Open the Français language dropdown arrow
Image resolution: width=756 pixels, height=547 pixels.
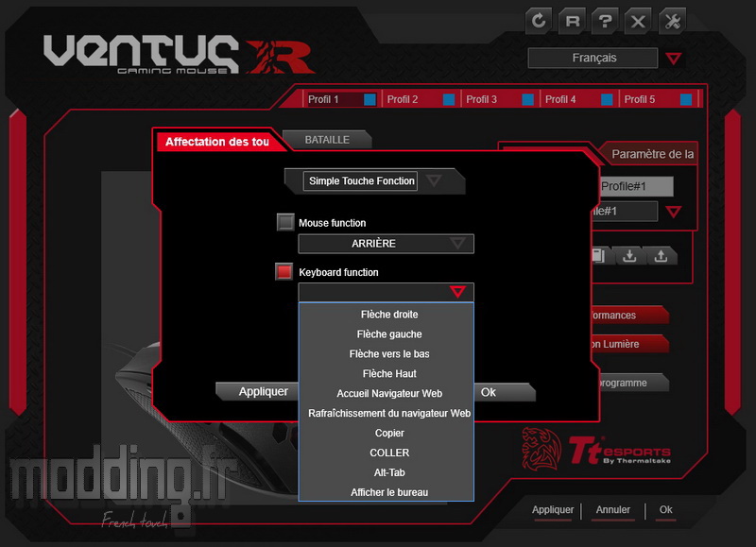pos(674,59)
